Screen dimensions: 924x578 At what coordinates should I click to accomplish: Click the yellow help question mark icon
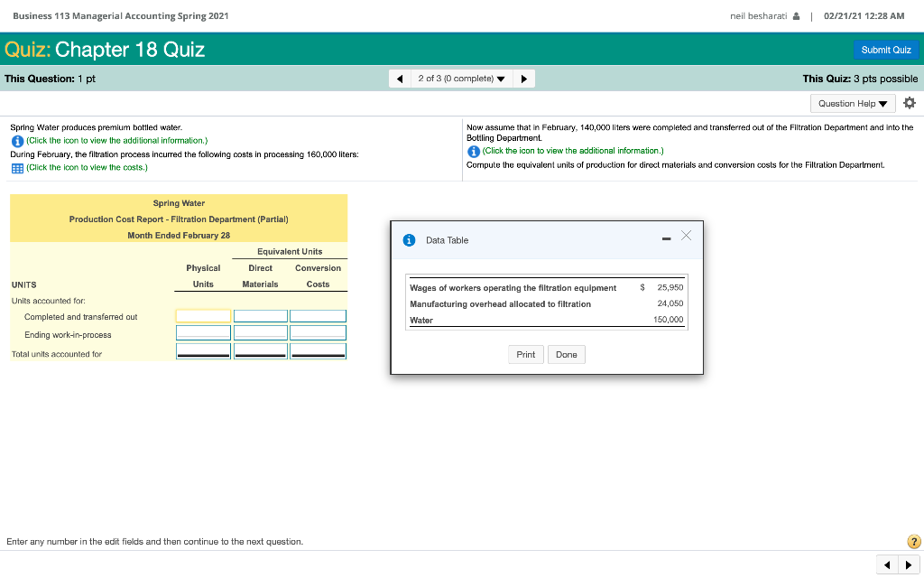(913, 542)
